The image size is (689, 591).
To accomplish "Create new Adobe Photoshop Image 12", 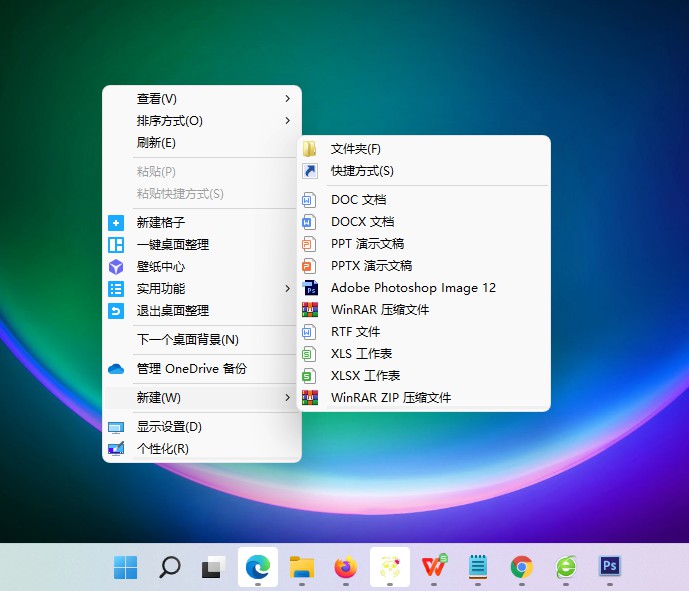I will [424, 288].
